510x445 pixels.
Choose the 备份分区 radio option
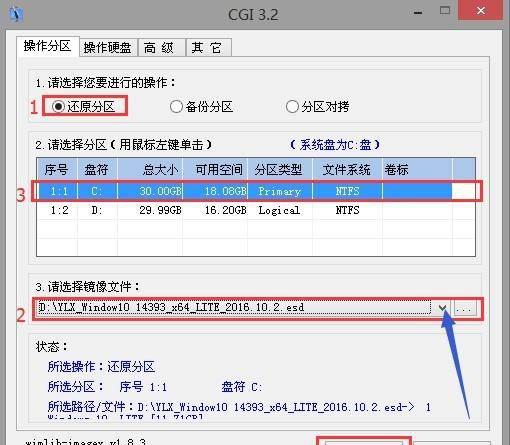pyautogui.click(x=201, y=107)
